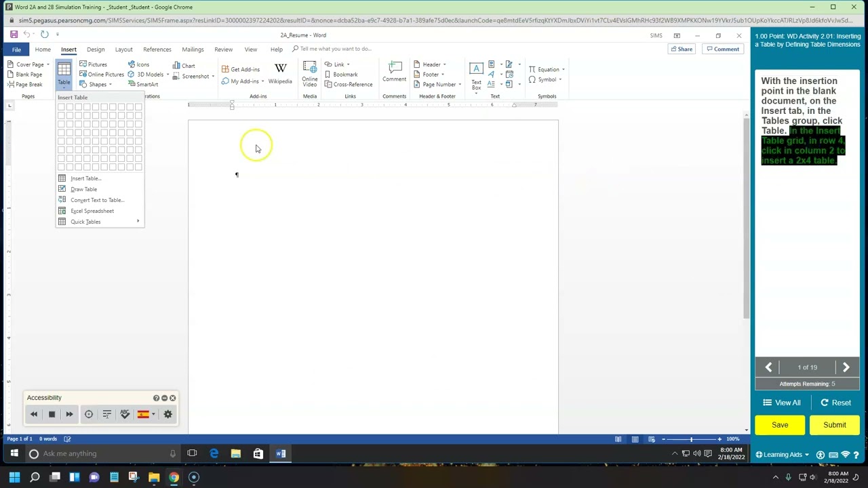
Task: Click the yellow Submit button
Action: click(835, 425)
